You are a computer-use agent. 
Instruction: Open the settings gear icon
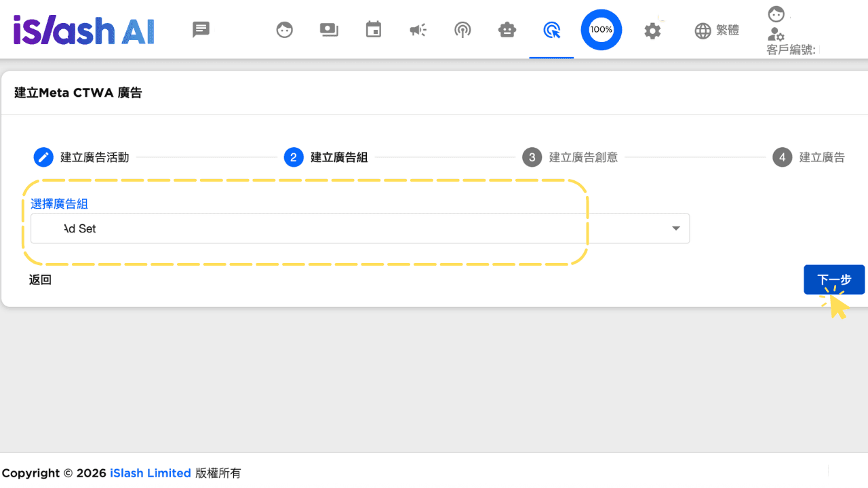(x=652, y=30)
